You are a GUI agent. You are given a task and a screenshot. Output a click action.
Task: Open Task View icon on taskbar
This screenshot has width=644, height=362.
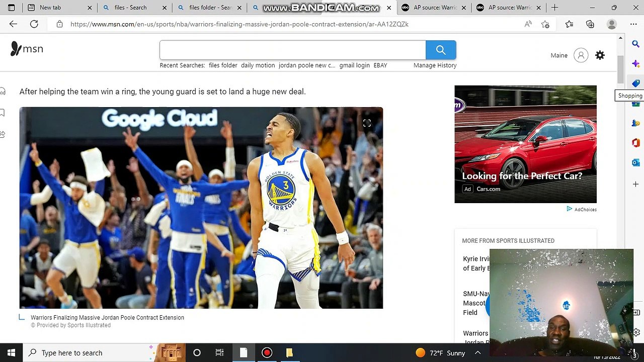219,352
